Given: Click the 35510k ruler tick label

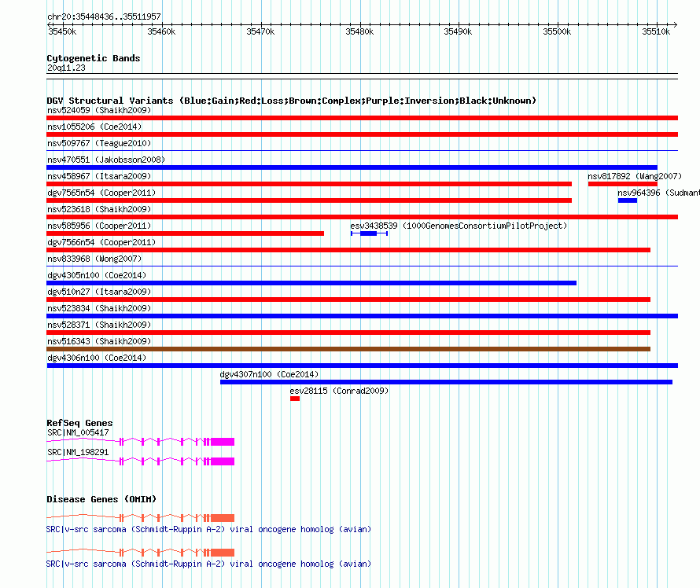Looking at the screenshot, I should pos(656,31).
